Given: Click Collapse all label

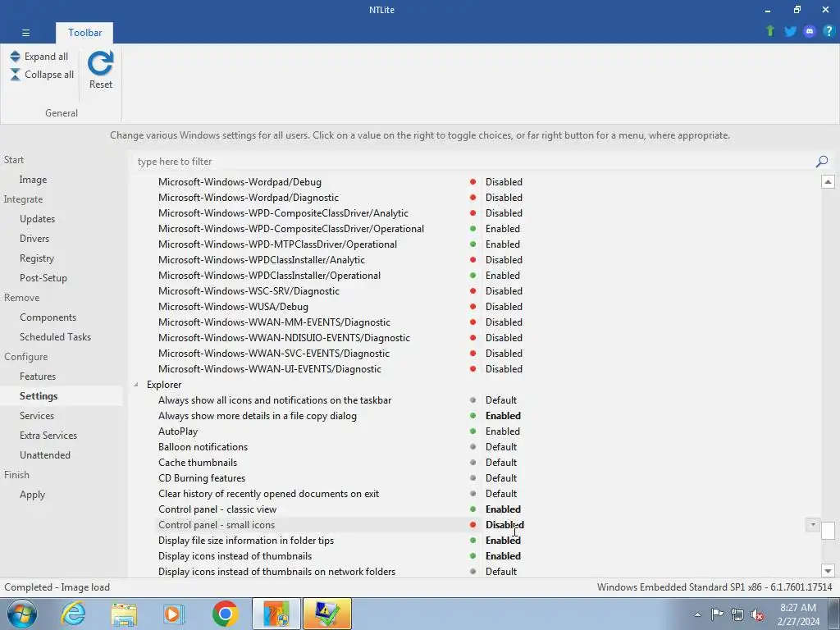Looking at the screenshot, I should point(49,75).
